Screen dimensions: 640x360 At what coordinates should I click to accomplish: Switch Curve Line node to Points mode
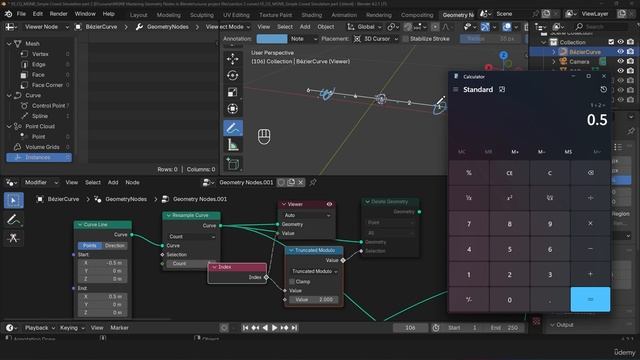tap(90, 246)
